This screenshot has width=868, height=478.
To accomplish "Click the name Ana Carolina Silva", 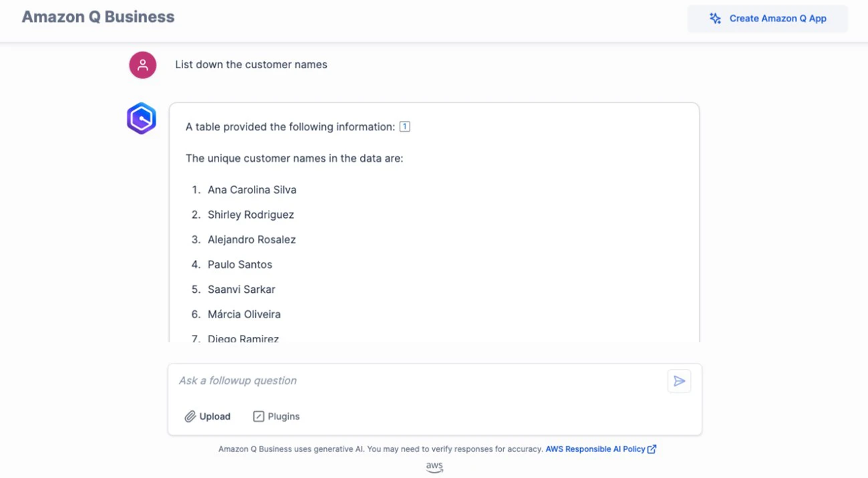I will [252, 190].
